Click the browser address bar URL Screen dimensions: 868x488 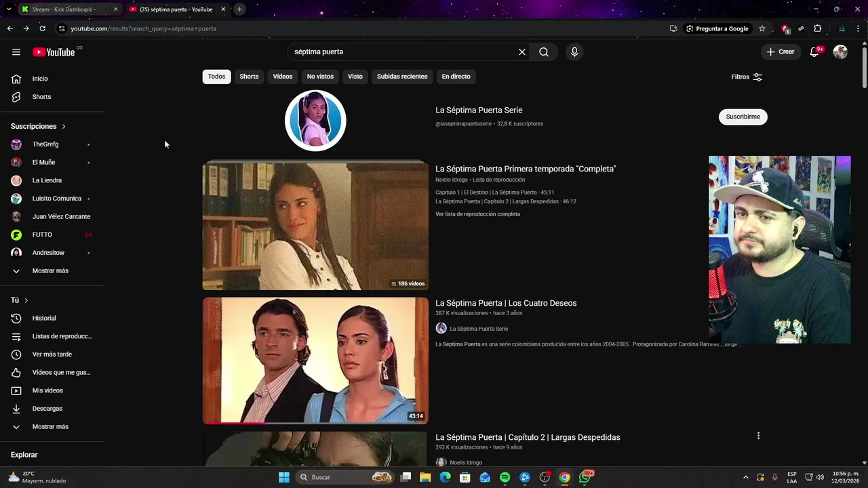tap(144, 28)
